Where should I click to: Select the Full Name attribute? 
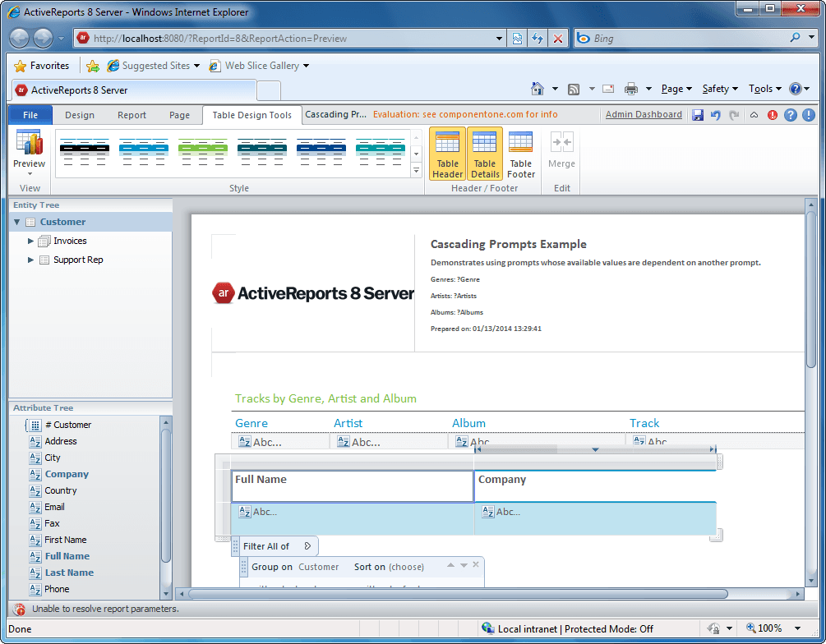(67, 556)
